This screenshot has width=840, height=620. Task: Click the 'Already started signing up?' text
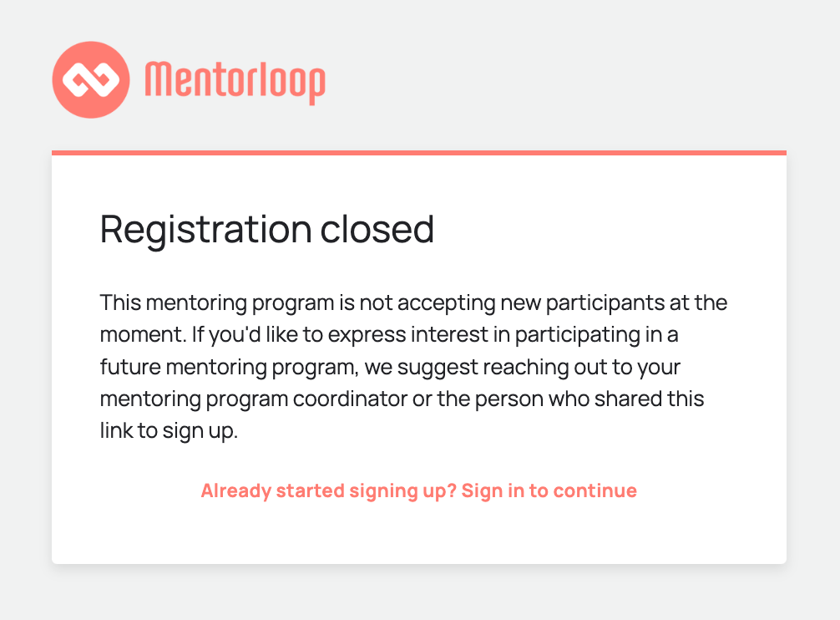click(329, 490)
